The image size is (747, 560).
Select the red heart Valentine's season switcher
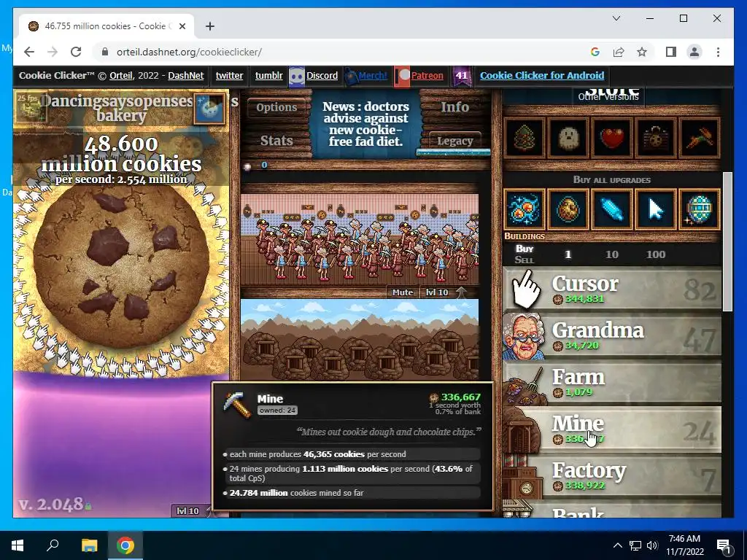(612, 138)
